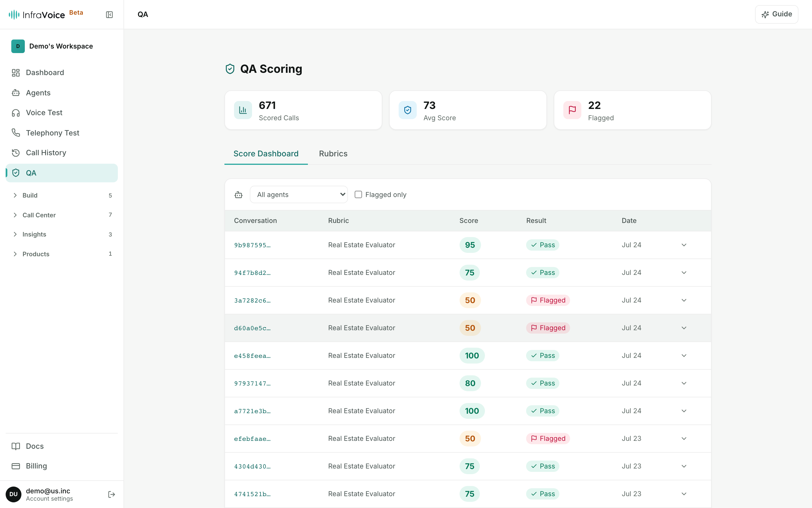Open Account settings
Image resolution: width=812 pixels, height=508 pixels.
tap(49, 499)
